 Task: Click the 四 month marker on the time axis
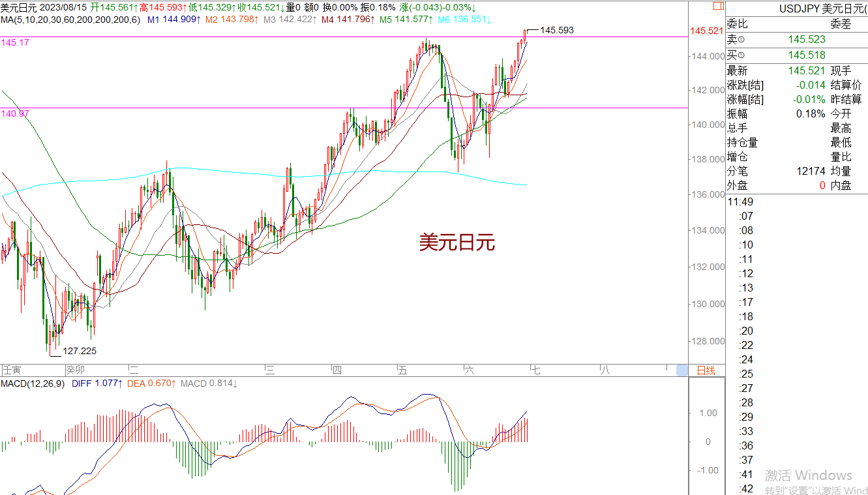(x=337, y=370)
